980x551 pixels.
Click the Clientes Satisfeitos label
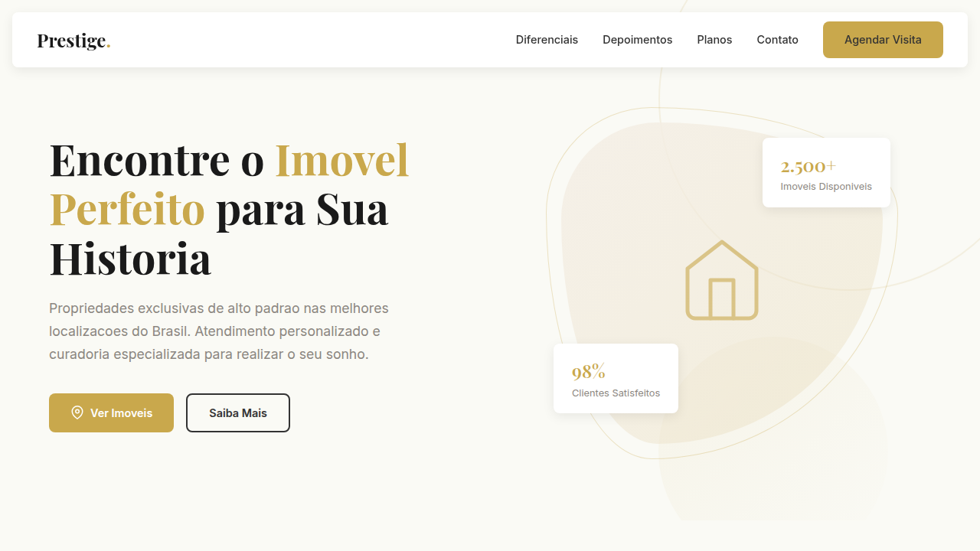point(616,393)
